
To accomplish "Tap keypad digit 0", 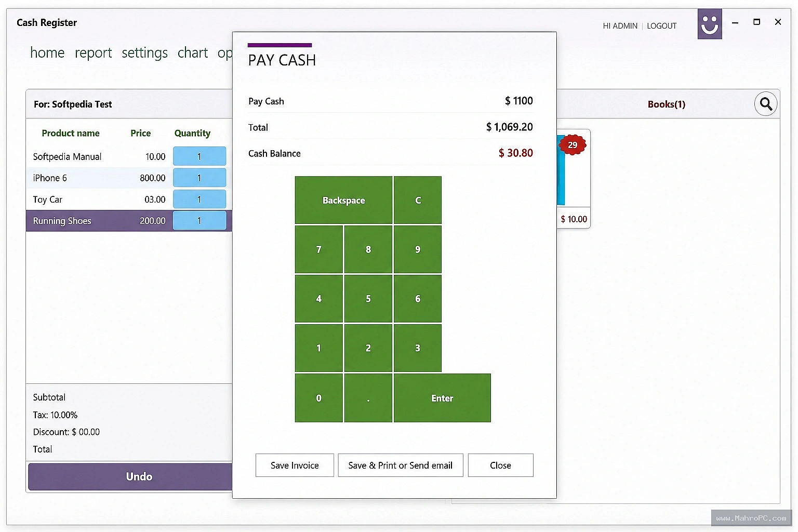I will (319, 398).
